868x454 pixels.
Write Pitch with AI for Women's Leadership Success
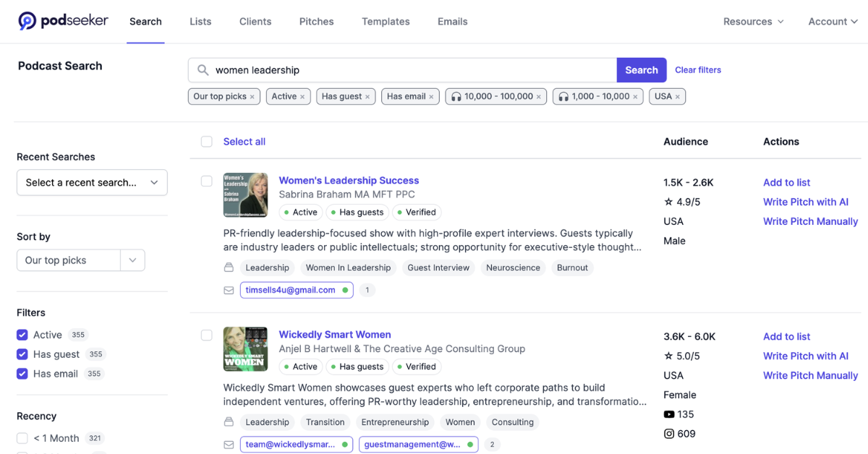pos(806,202)
